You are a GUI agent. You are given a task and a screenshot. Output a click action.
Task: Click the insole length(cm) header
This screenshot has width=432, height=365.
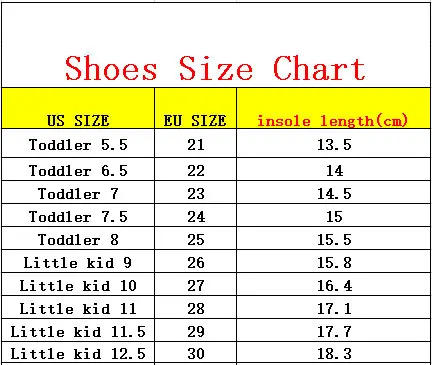pos(333,121)
